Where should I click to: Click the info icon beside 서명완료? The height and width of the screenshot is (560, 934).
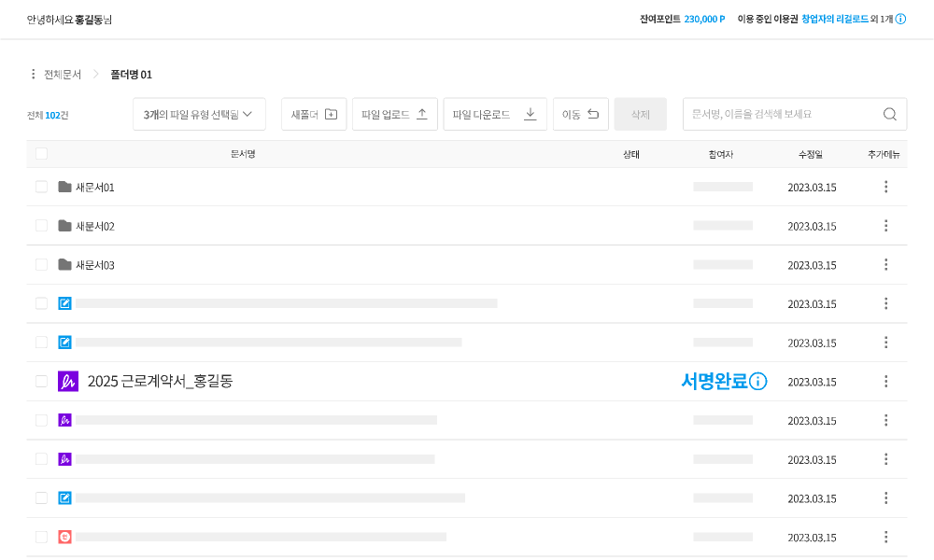tap(757, 382)
